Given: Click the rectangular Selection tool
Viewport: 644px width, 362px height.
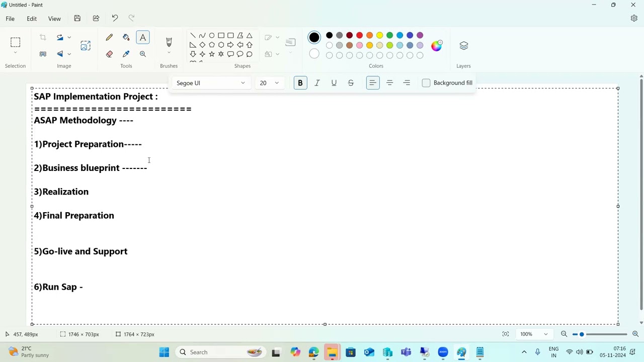Looking at the screenshot, I should [15, 42].
